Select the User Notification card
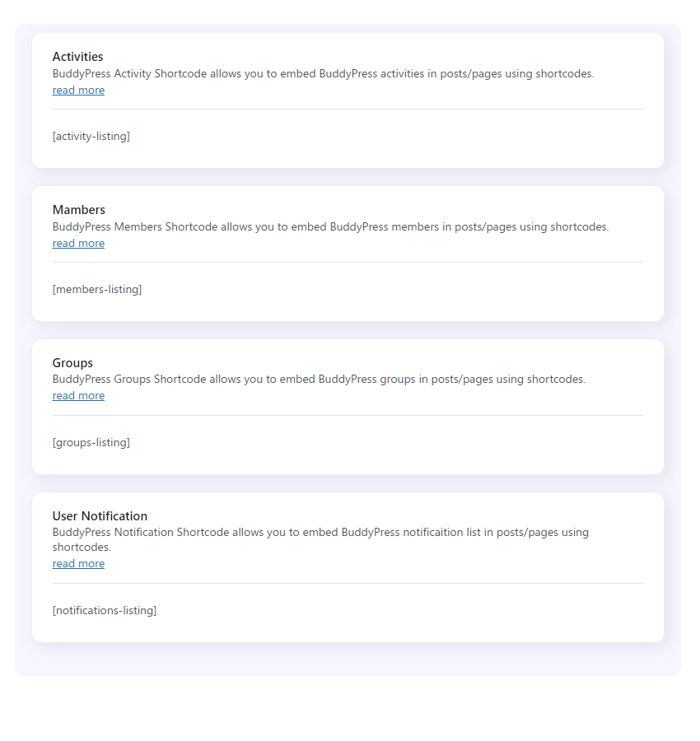This screenshot has width=700, height=741. click(x=347, y=566)
